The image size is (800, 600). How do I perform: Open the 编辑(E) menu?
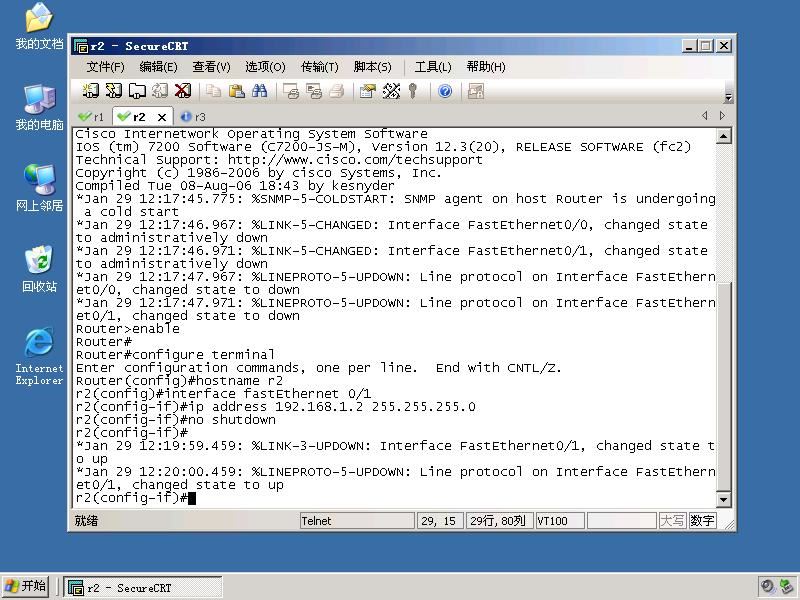(x=158, y=67)
